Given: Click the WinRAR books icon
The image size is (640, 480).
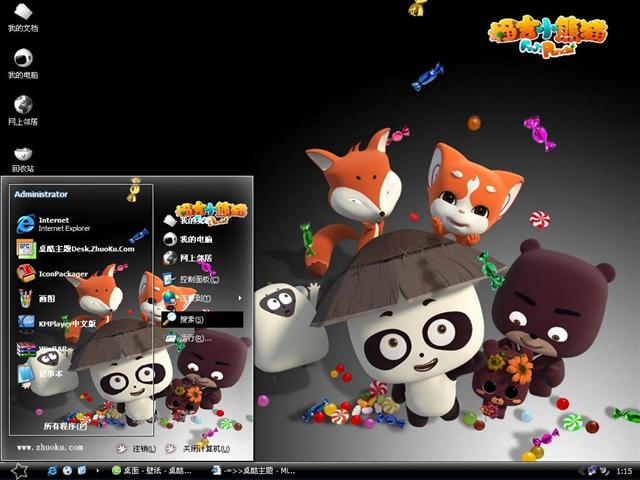Looking at the screenshot, I should pyautogui.click(x=26, y=349).
